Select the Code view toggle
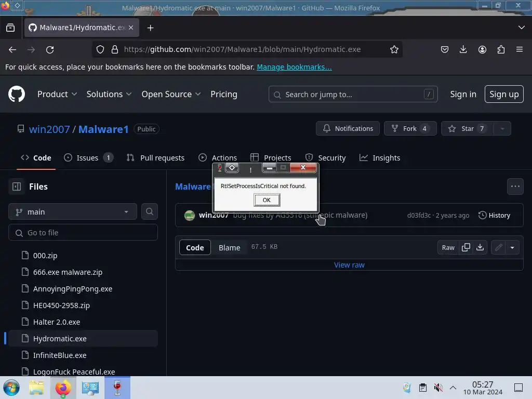The height and width of the screenshot is (399, 532). [x=195, y=247]
